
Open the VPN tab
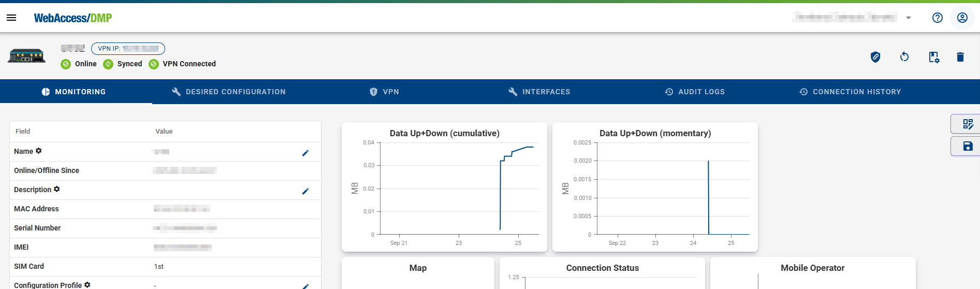(x=384, y=92)
